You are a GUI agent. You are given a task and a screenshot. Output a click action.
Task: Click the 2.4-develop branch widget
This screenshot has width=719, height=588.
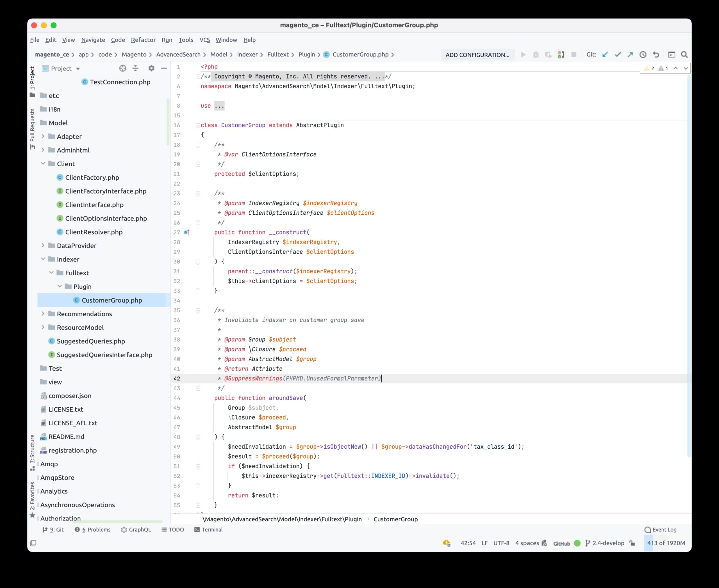tap(605, 543)
